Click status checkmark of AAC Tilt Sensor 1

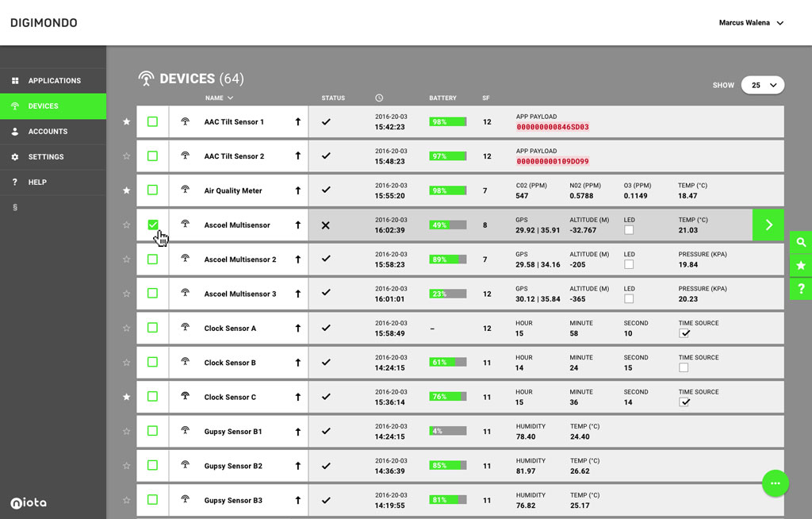point(326,122)
